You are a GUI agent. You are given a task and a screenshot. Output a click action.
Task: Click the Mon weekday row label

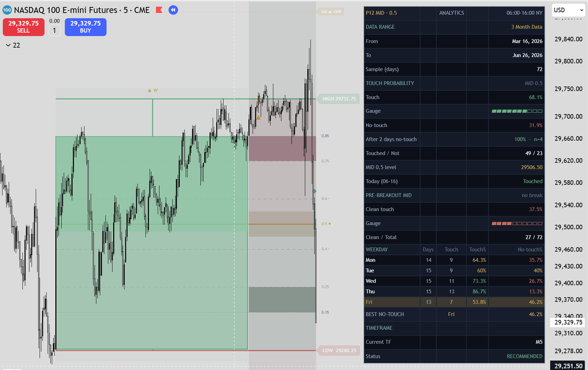pyautogui.click(x=370, y=260)
